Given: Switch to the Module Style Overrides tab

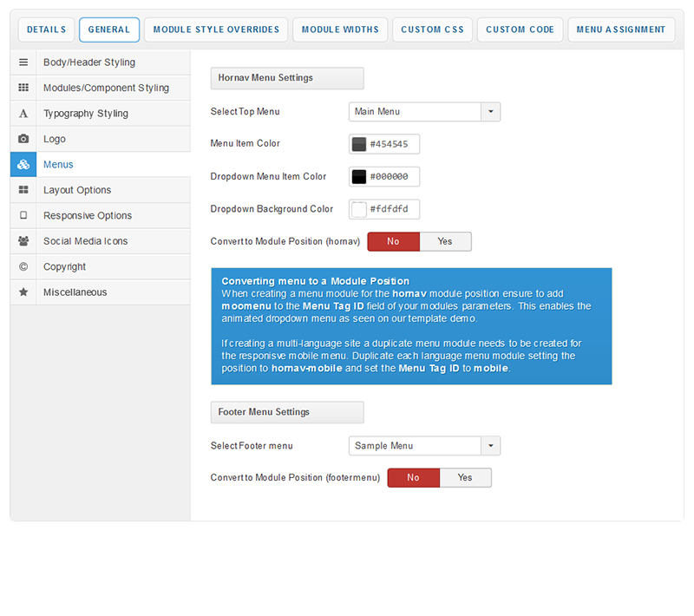Looking at the screenshot, I should [x=216, y=29].
